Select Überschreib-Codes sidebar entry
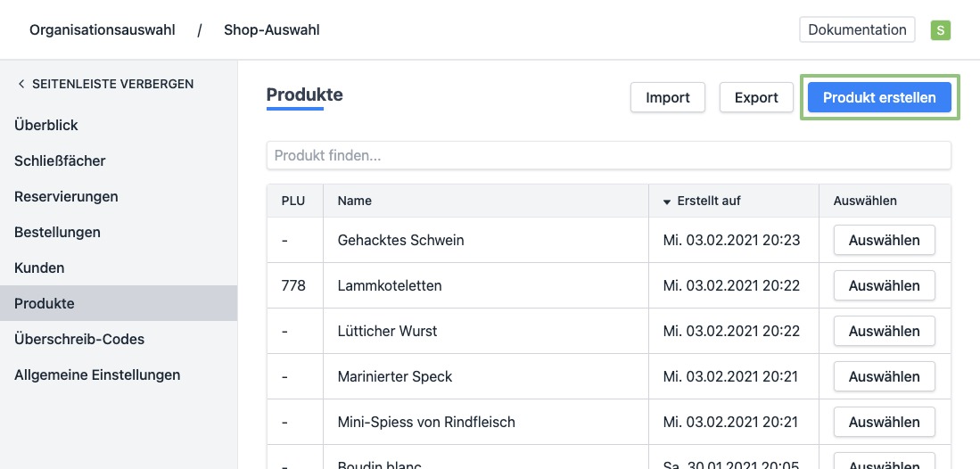Viewport: 980px width, 469px height. [79, 339]
